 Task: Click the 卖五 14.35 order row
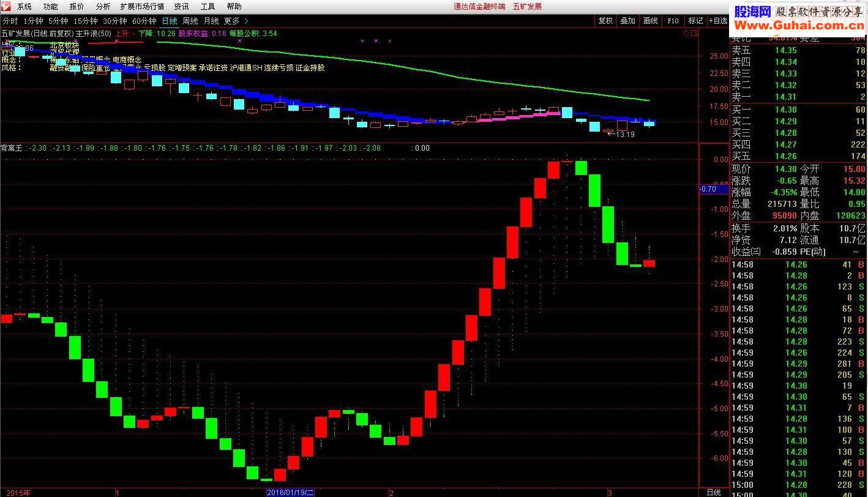[x=798, y=50]
